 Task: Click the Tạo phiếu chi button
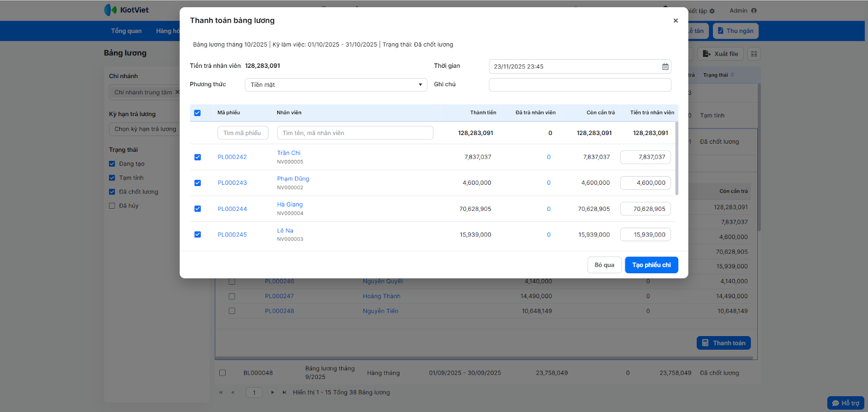click(651, 265)
